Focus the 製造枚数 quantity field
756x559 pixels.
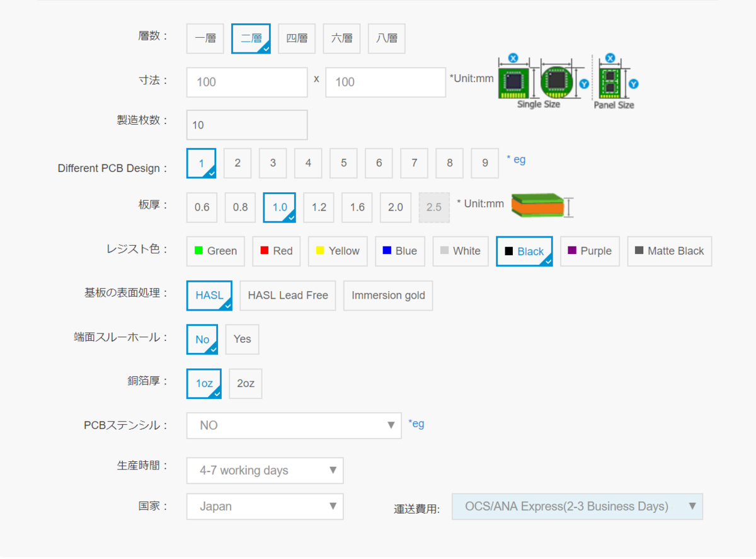(x=247, y=125)
